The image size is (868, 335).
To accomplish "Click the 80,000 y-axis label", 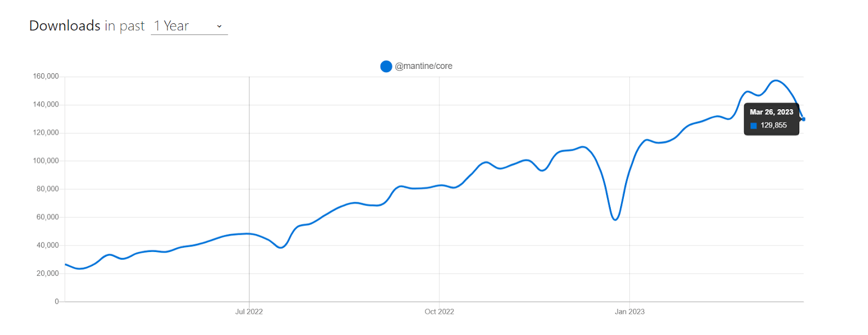I will tap(47, 189).
